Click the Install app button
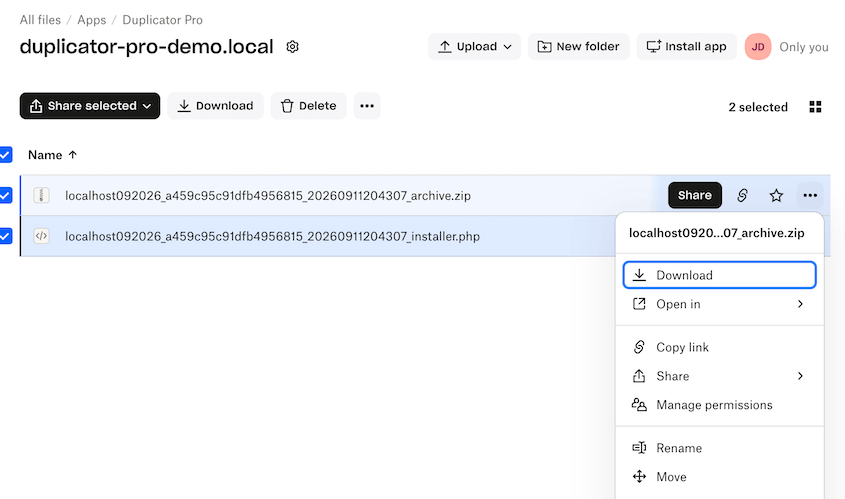The width and height of the screenshot is (845, 499). 686,46
